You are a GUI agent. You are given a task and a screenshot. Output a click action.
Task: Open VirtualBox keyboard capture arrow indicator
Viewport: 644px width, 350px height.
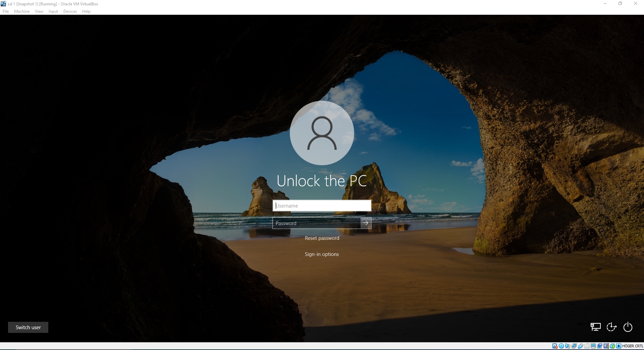click(619, 346)
